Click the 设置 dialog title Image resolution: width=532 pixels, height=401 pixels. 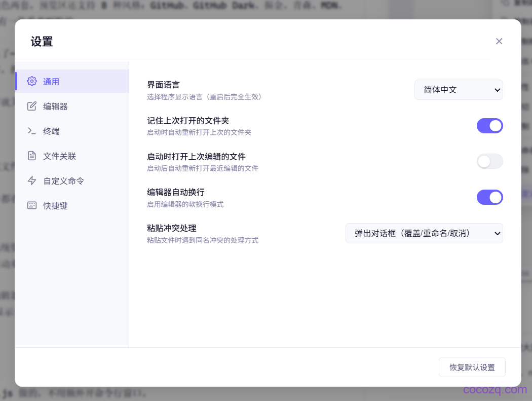42,42
